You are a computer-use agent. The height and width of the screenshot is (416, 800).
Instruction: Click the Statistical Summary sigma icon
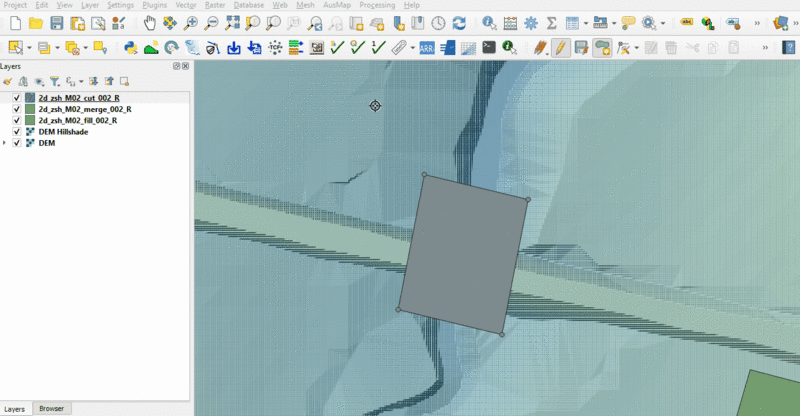(x=550, y=22)
